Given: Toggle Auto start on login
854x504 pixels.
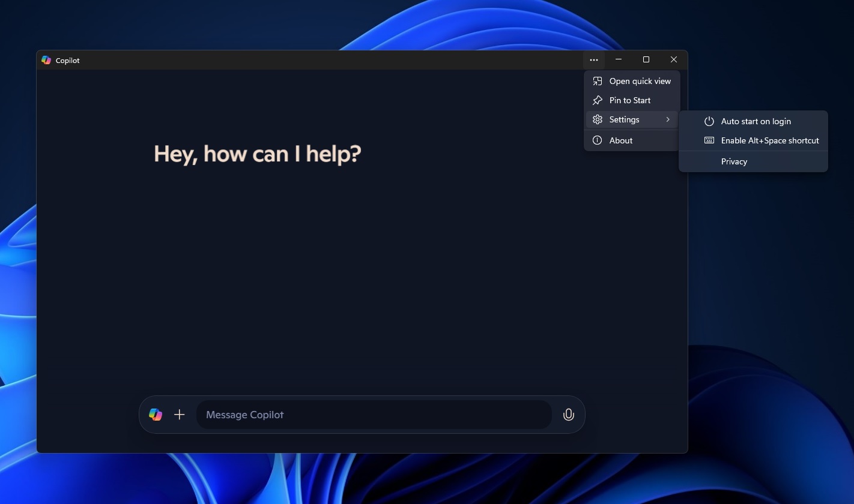Looking at the screenshot, I should pyautogui.click(x=753, y=121).
